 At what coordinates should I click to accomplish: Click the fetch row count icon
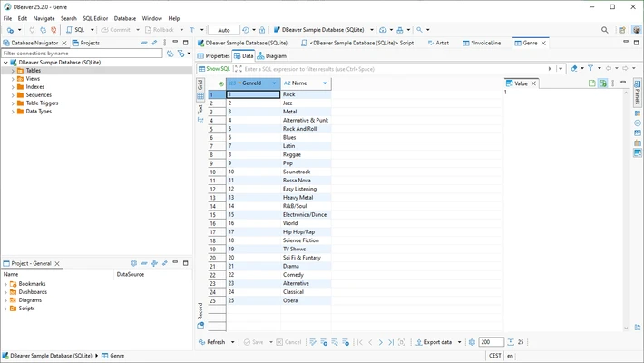[x=511, y=342]
